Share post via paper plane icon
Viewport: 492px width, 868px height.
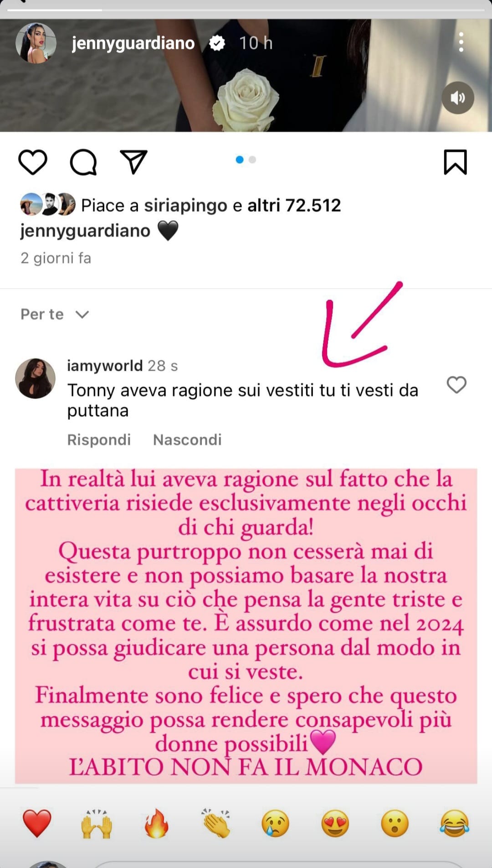tap(133, 161)
